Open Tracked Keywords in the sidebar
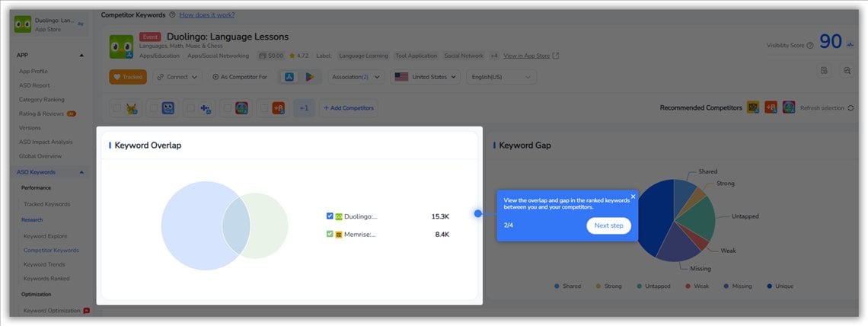 tap(47, 204)
